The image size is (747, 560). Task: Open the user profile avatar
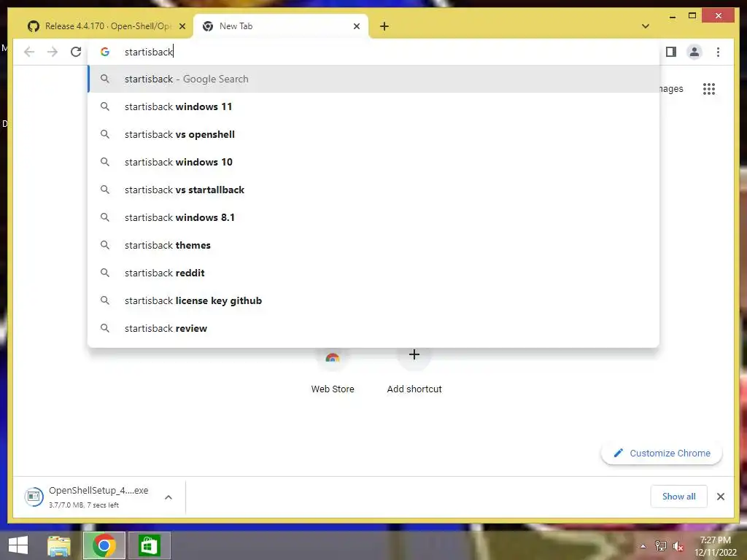click(x=694, y=52)
